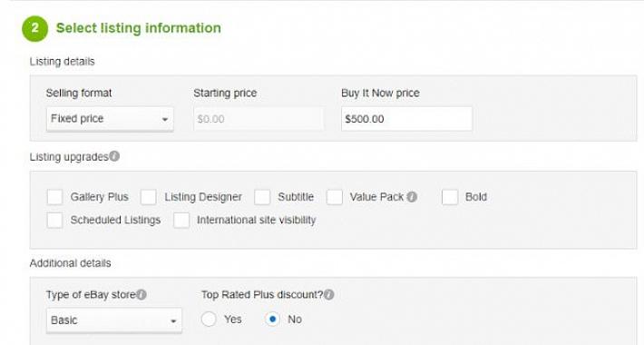Click the green step 2 circle icon

point(34,28)
